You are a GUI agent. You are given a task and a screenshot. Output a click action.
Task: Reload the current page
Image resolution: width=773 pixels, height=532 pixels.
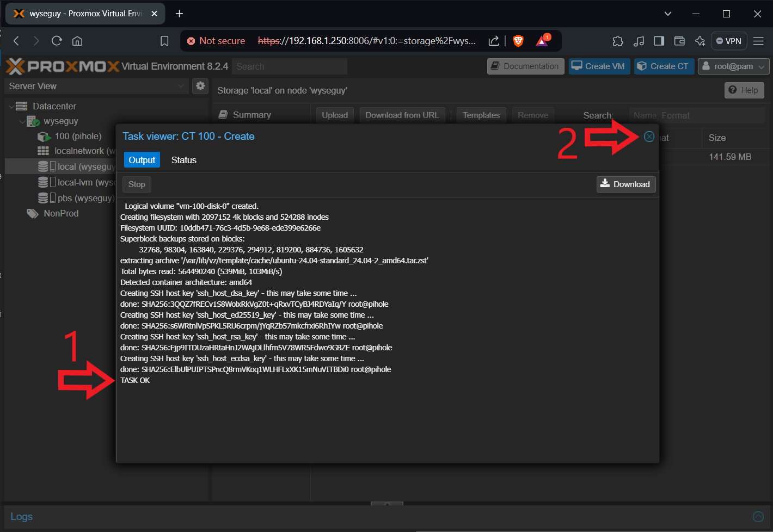57,41
